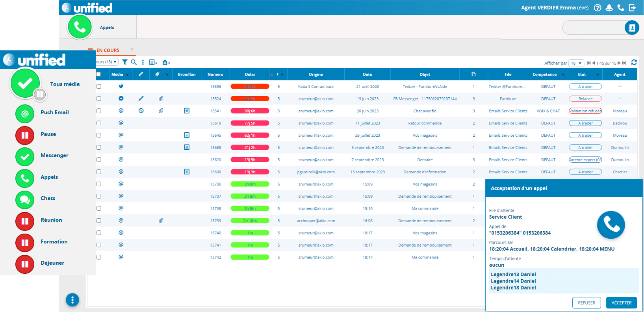644x312 pixels.
Task: Open the contact directory icon
Action: pyautogui.click(x=632, y=28)
